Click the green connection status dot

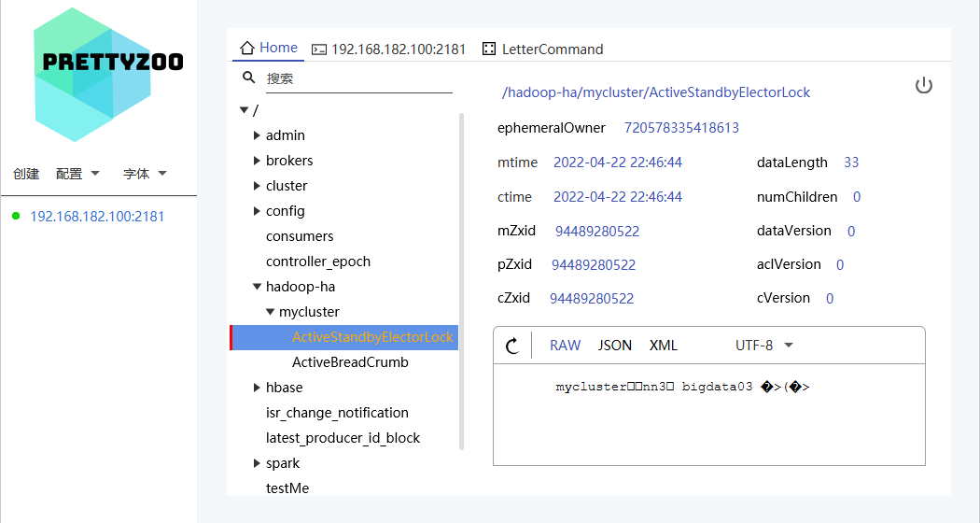[16, 216]
